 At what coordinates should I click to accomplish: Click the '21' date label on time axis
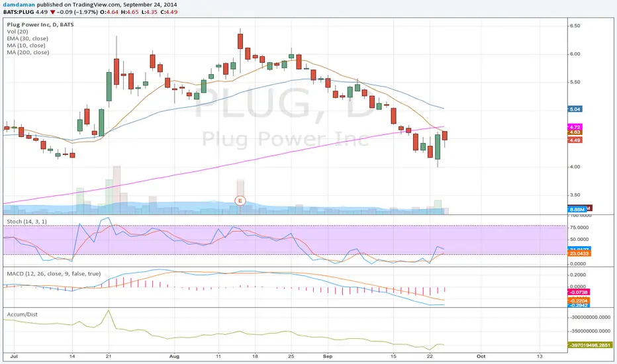(x=109, y=356)
